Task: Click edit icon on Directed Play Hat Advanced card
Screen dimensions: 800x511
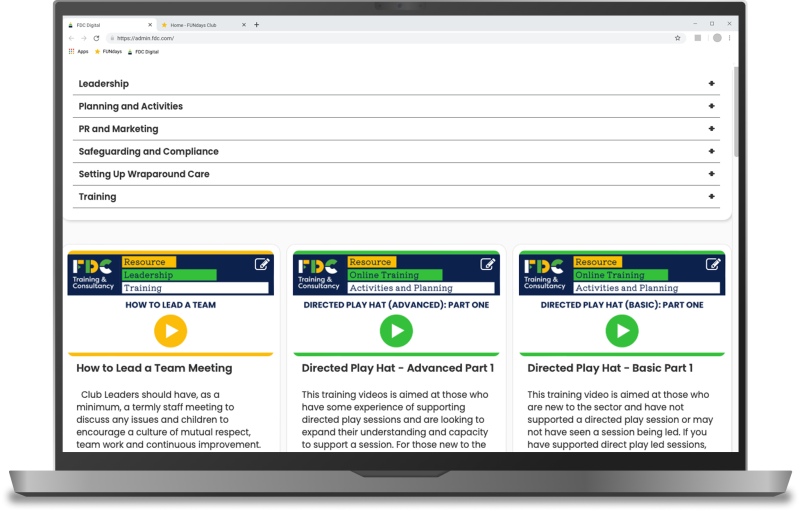Action: (488, 264)
